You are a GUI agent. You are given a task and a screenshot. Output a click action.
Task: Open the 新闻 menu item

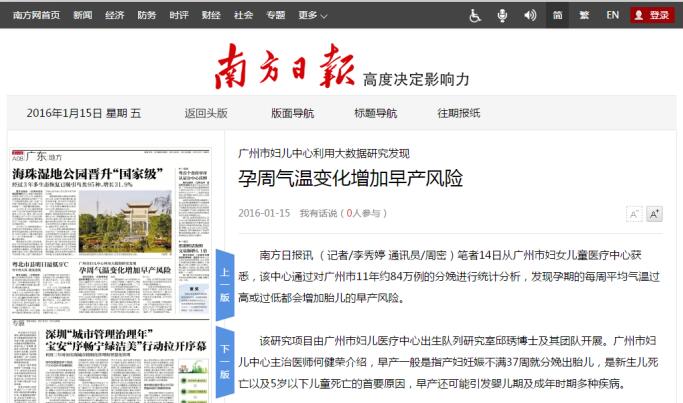83,15
